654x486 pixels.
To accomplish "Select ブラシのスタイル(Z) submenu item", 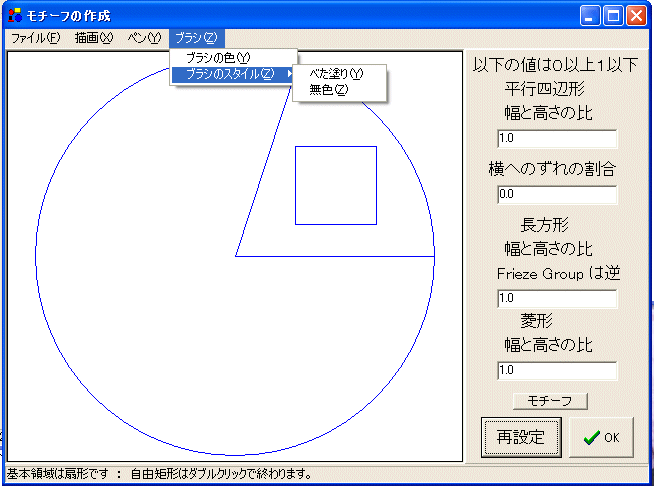I will click(233, 74).
